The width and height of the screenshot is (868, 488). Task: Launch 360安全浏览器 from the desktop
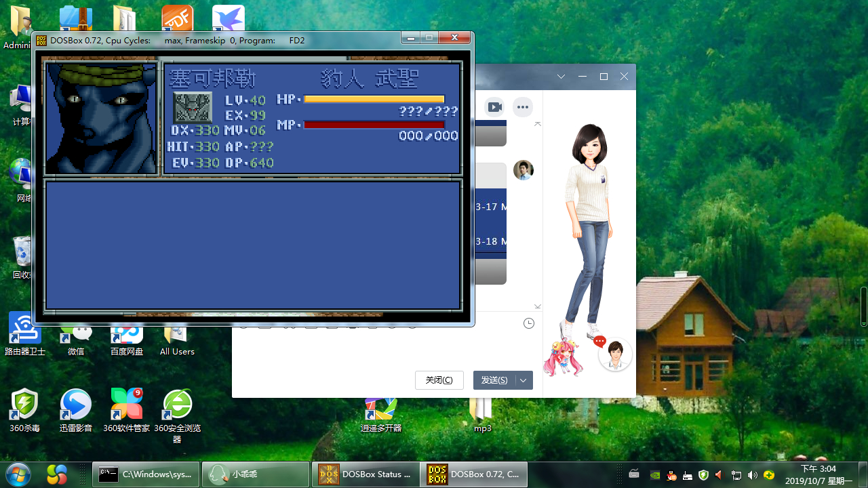click(177, 416)
